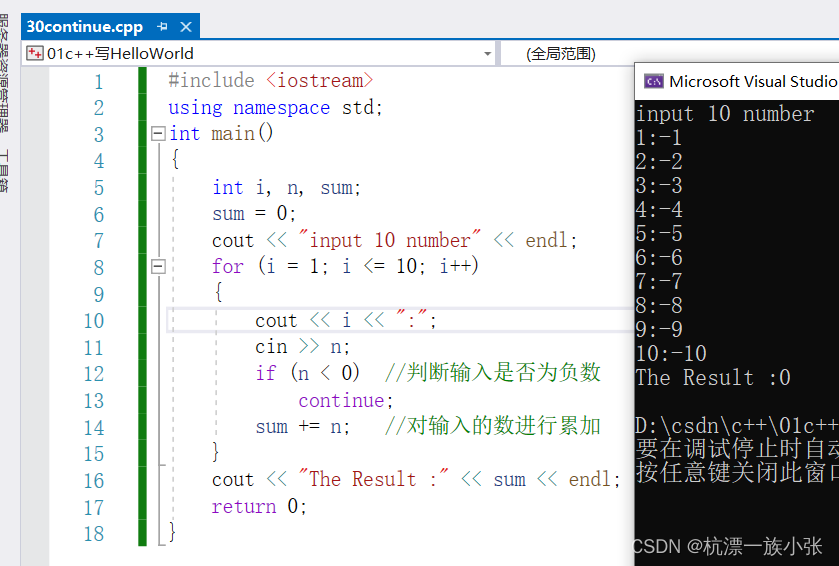Click the D:\csdn\c++ path in the console
Image resolution: width=839 pixels, height=566 pixels.
pyautogui.click(x=736, y=426)
